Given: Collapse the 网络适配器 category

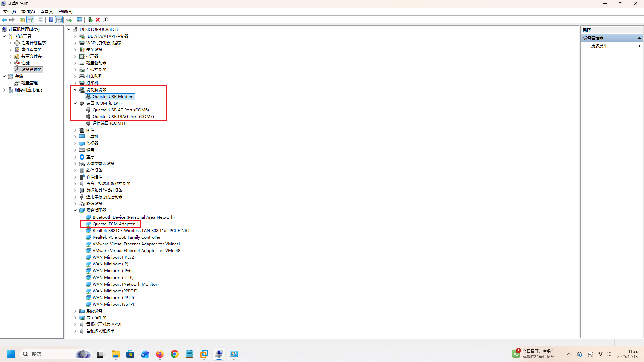Looking at the screenshot, I should pos(75,210).
